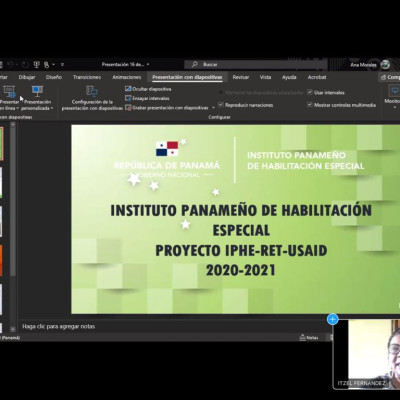Click the Compartir button

tap(390, 77)
